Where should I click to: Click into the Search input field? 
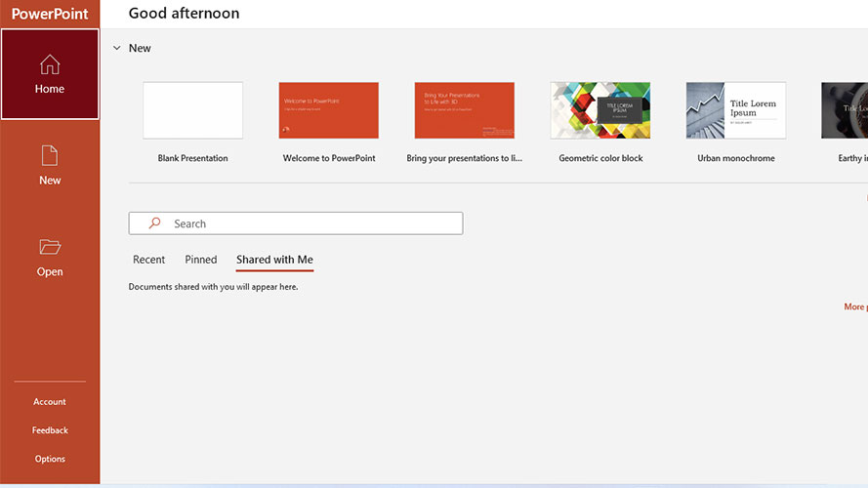click(296, 224)
